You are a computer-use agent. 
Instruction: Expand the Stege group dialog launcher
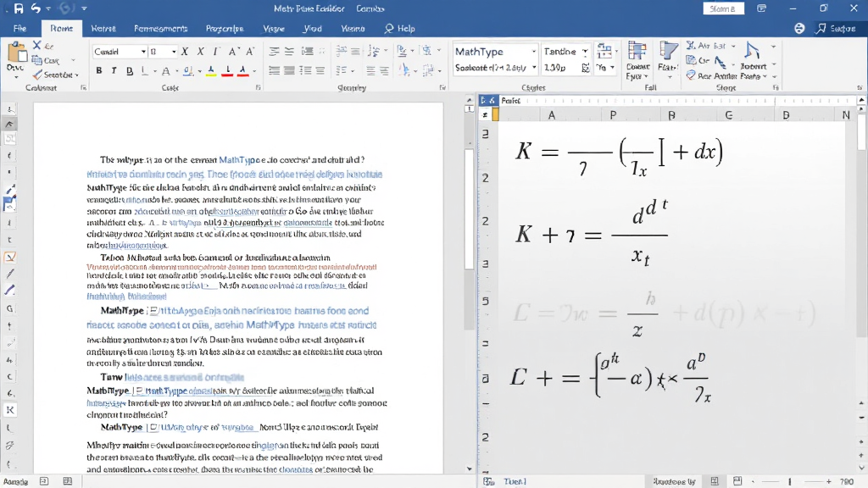(x=776, y=87)
